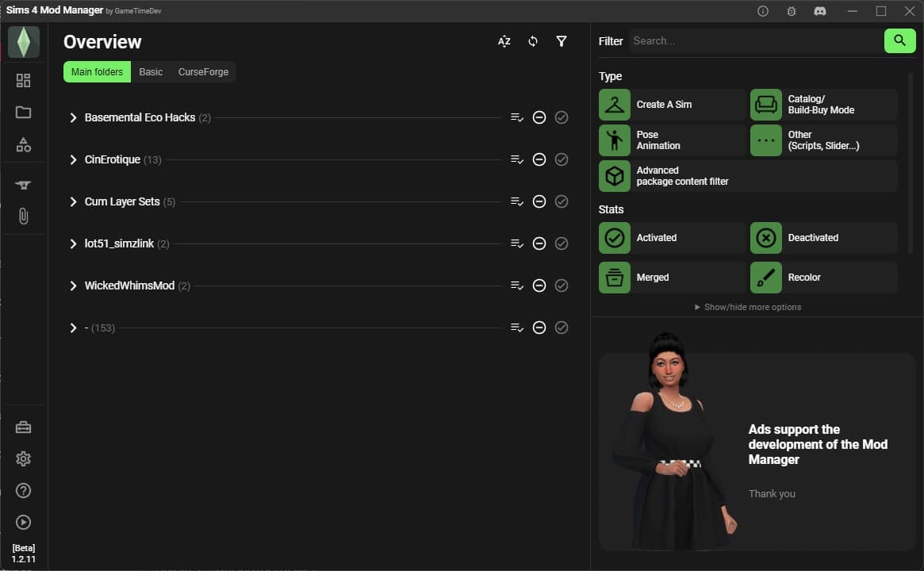Viewport: 924px width, 571px height.
Task: Expand the lot51_simzlink folder
Action: (73, 244)
